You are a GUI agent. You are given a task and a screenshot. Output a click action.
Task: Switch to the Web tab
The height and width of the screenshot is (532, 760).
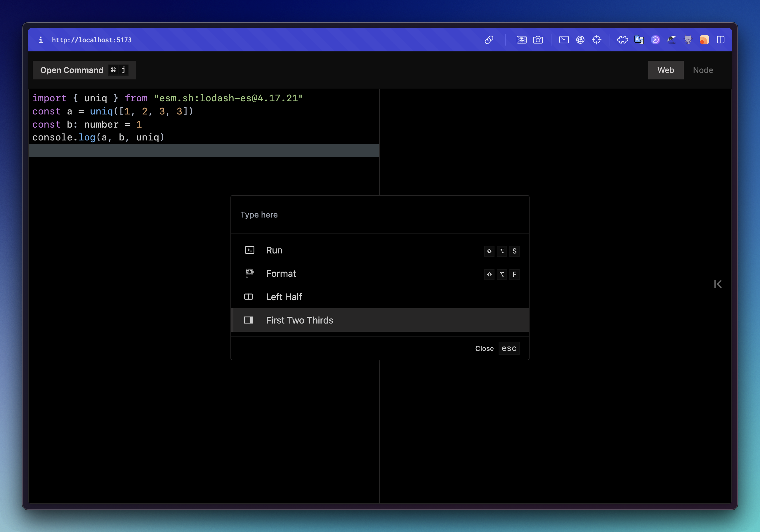pos(665,70)
